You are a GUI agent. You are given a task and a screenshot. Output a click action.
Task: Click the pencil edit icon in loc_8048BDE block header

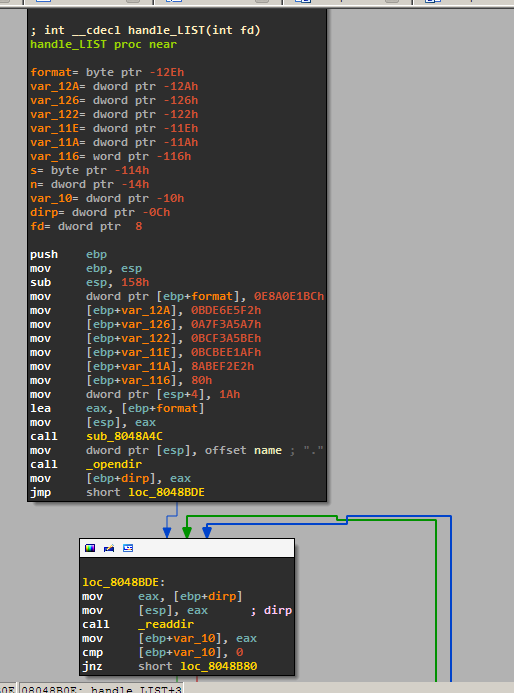[109, 548]
